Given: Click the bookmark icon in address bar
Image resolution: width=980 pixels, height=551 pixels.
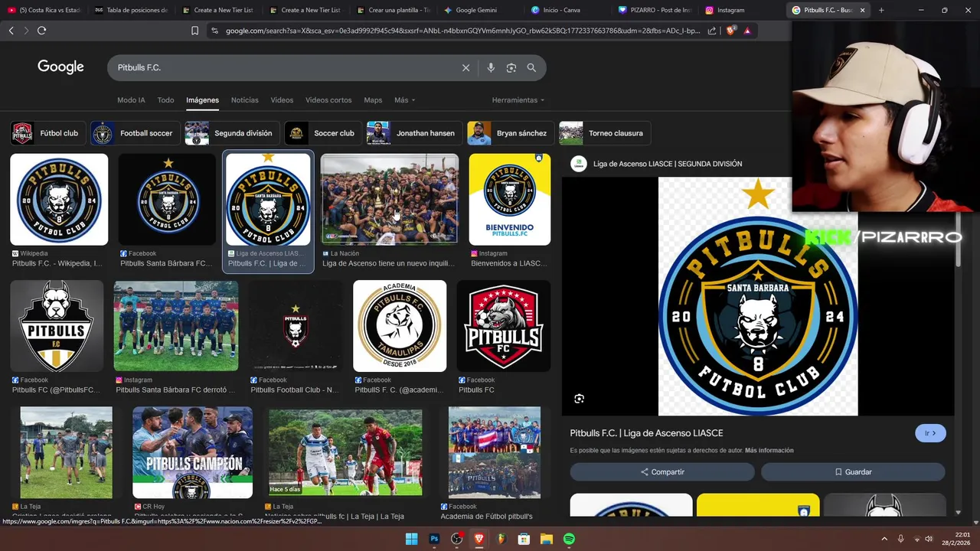Looking at the screenshot, I should click(x=194, y=31).
